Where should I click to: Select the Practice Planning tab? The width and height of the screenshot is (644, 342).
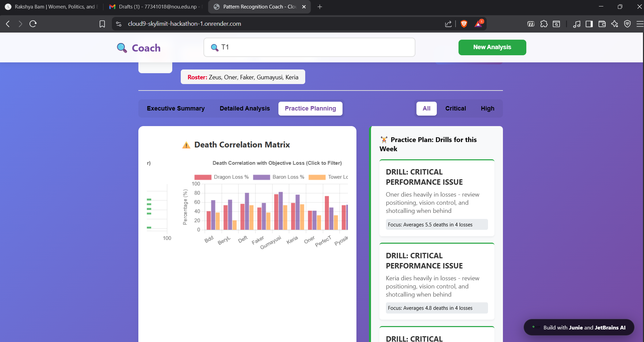tap(310, 108)
